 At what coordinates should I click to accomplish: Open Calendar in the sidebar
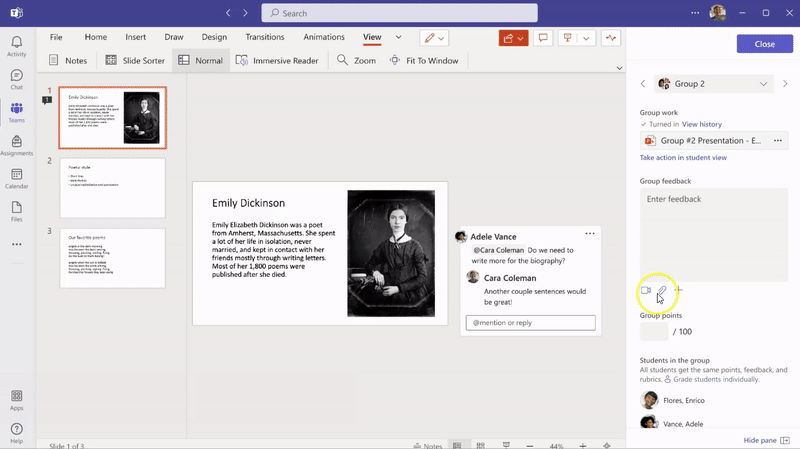[x=16, y=179]
